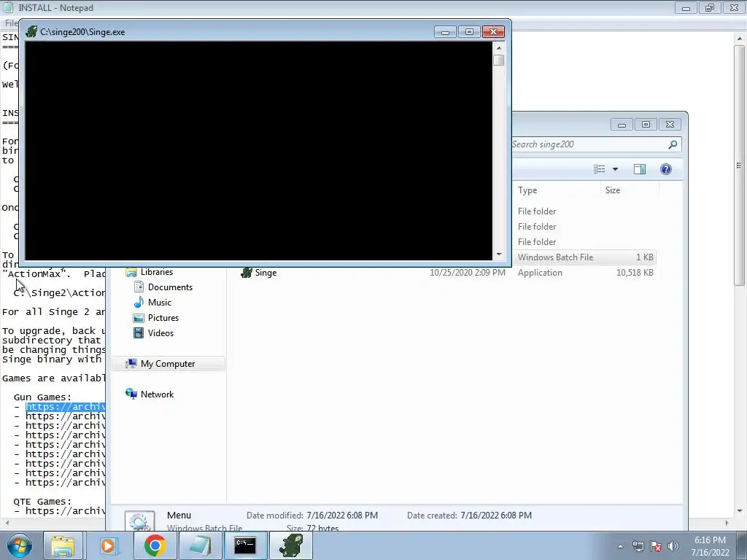The height and width of the screenshot is (560, 747).
Task: Open the Action Center flag icon
Action: (656, 546)
